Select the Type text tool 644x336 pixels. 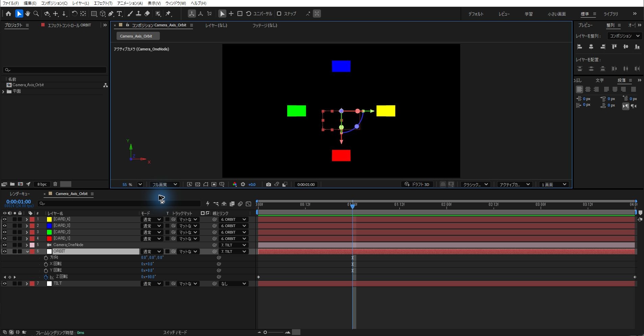point(120,14)
